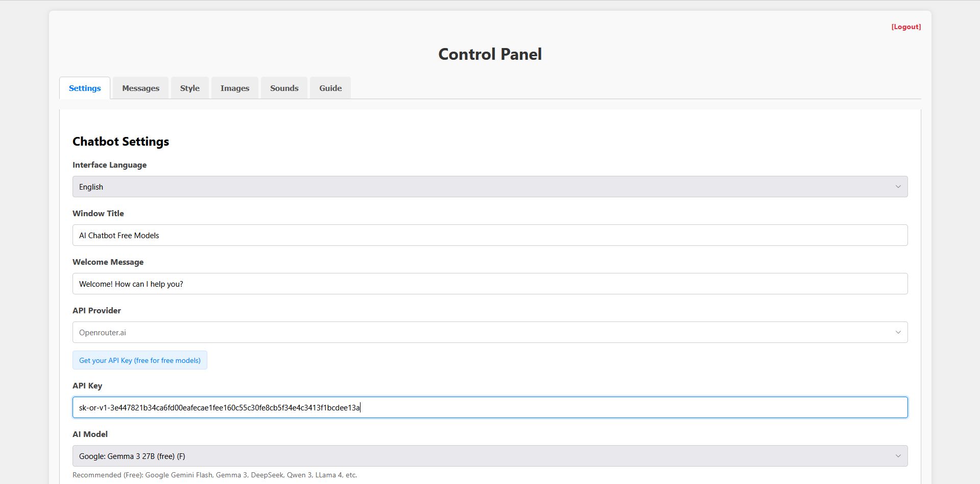Image resolution: width=980 pixels, height=484 pixels.
Task: Click into the Welcome Message input
Action: point(489,284)
